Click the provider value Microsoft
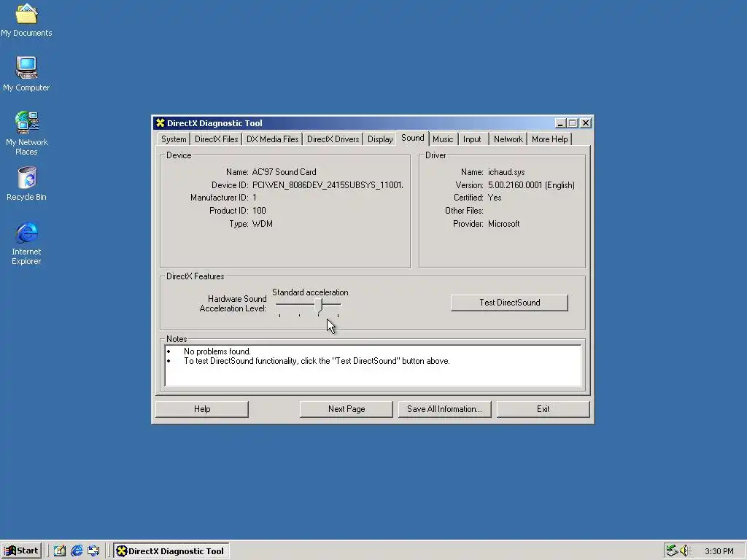 pos(503,224)
